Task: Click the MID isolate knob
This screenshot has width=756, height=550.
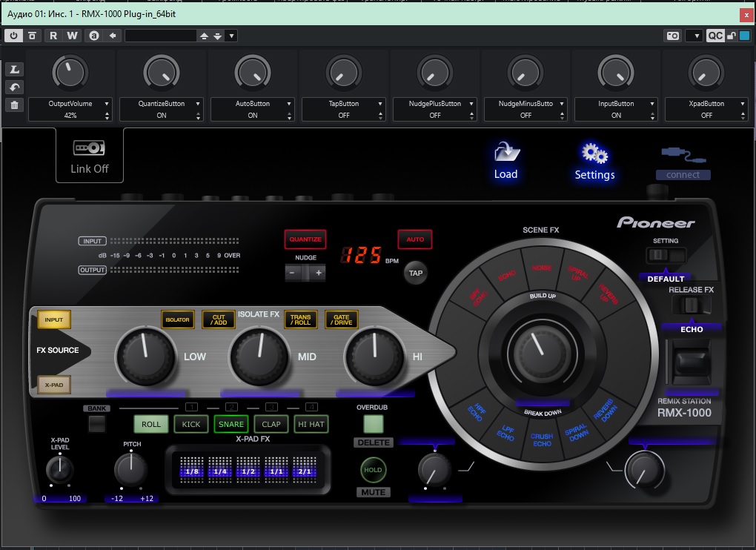Action: [260, 357]
